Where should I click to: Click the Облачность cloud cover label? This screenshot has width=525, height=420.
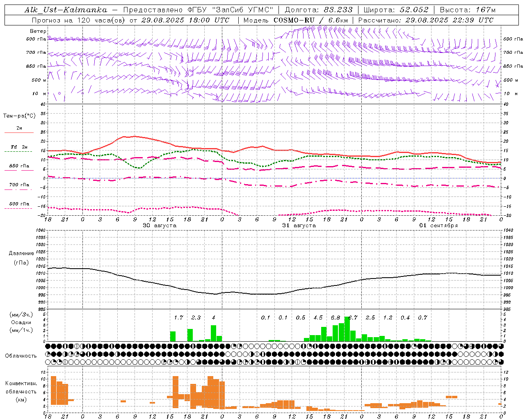[21, 356]
